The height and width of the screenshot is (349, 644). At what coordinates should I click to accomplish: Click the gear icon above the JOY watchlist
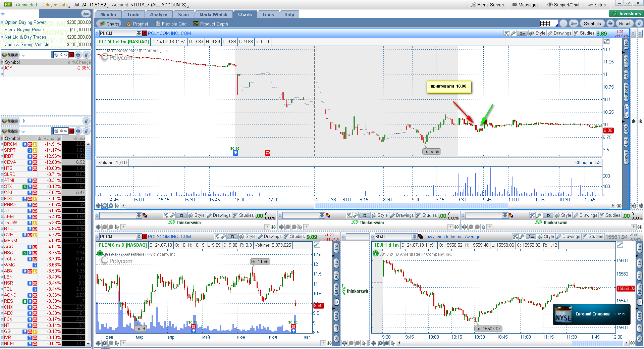coord(56,55)
